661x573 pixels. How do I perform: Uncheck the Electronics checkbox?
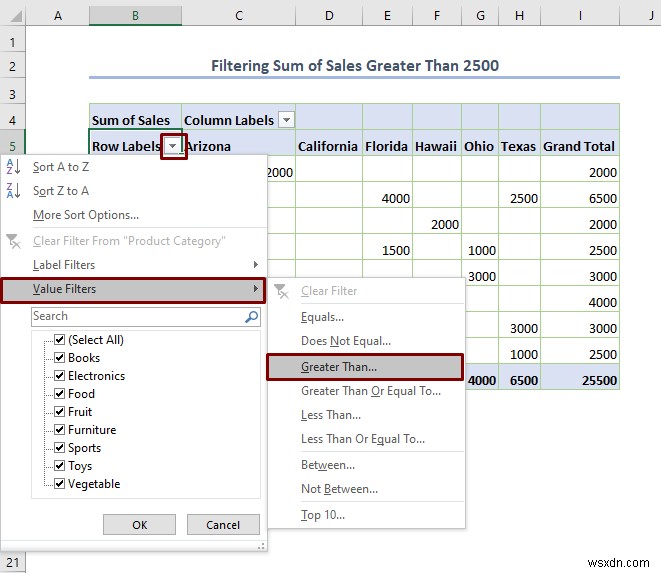[x=59, y=376]
